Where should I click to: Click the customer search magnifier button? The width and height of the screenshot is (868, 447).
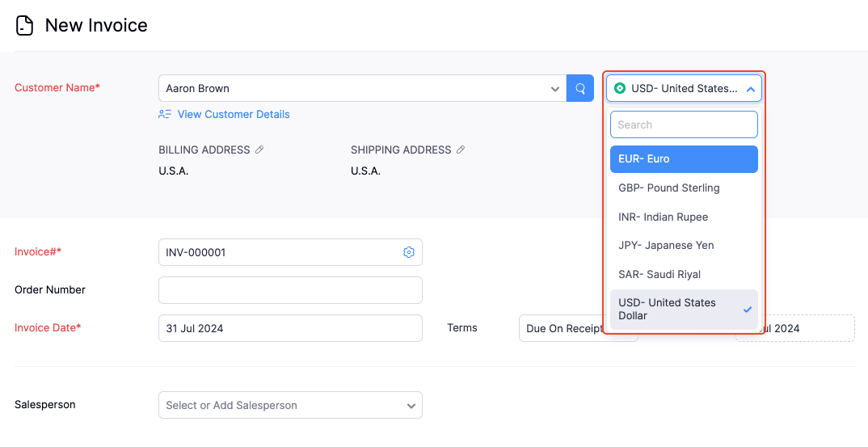point(579,88)
